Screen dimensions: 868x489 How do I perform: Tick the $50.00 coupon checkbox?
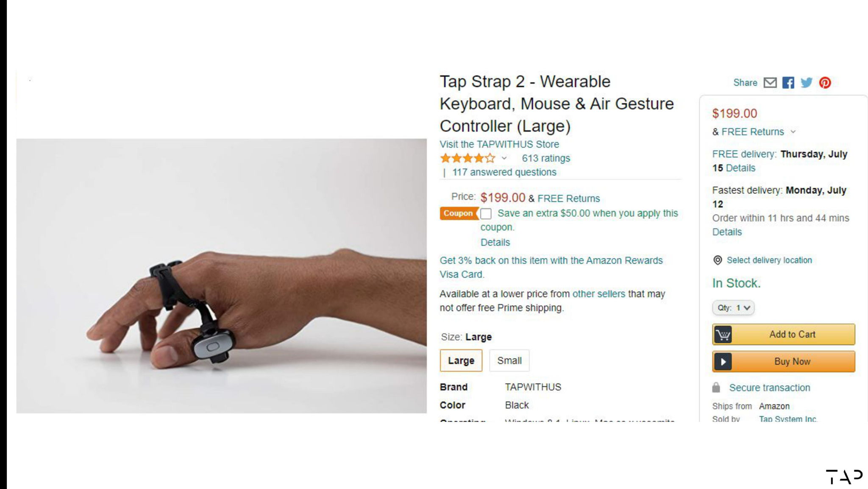pyautogui.click(x=486, y=214)
